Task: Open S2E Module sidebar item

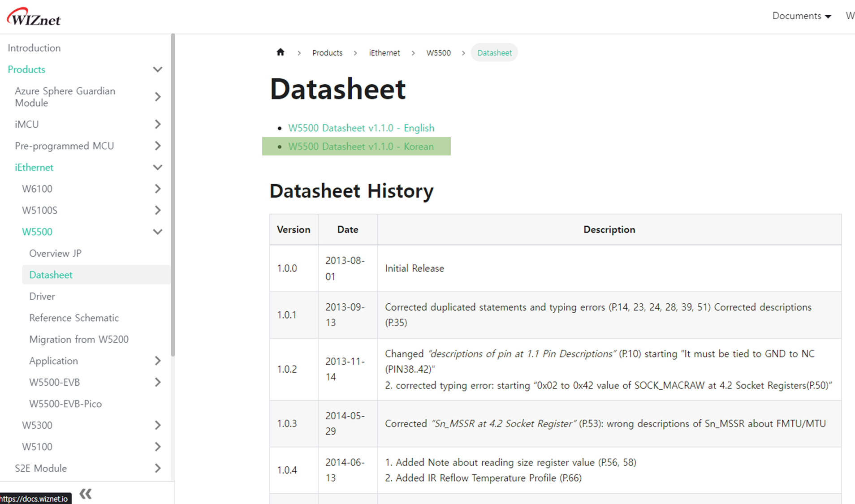Action: point(41,468)
